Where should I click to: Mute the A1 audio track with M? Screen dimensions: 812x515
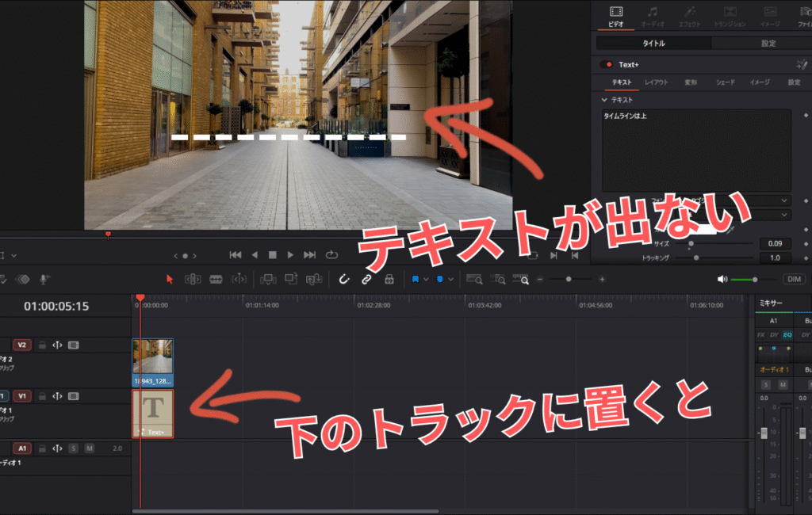90,448
